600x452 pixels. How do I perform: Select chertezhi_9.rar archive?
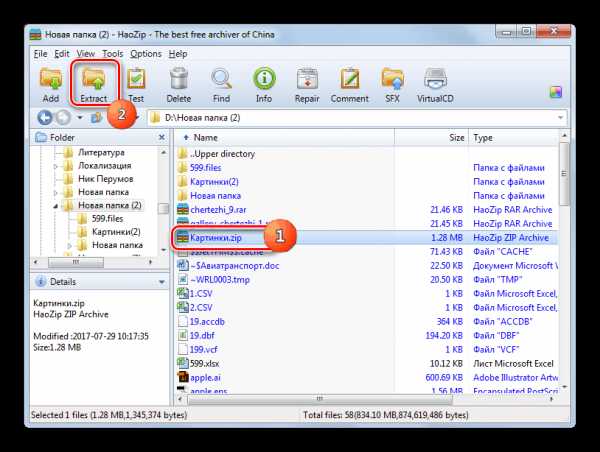(x=218, y=210)
